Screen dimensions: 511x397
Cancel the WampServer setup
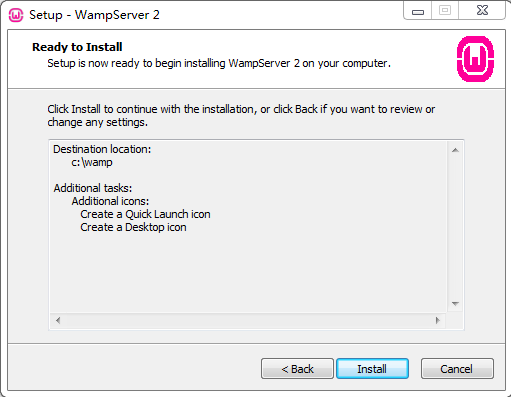coord(457,368)
